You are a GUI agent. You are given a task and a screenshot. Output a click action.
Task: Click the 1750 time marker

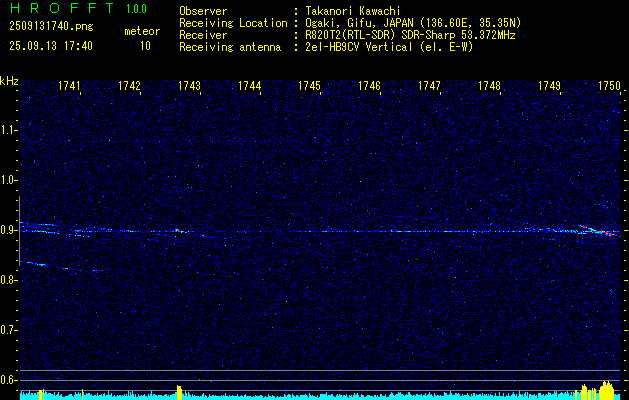pos(609,86)
